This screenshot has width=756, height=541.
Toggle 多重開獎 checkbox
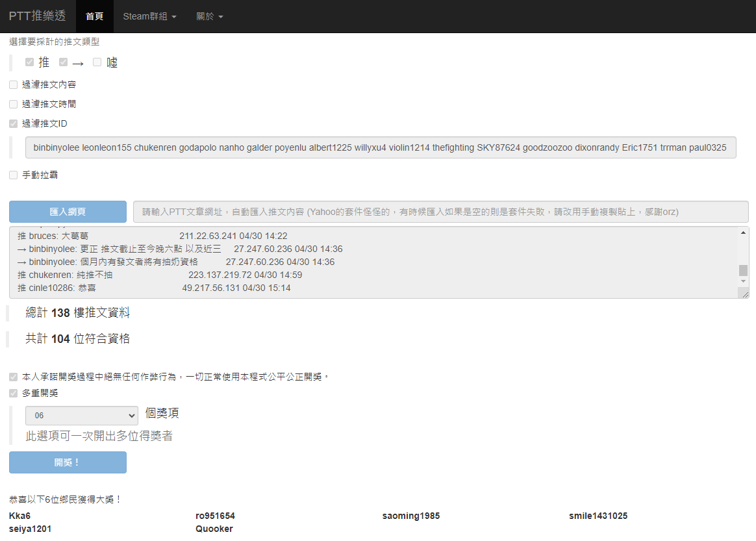[14, 394]
